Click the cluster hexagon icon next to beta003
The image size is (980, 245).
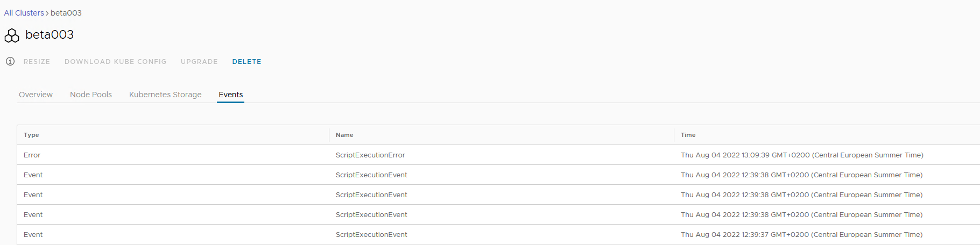point(12,35)
